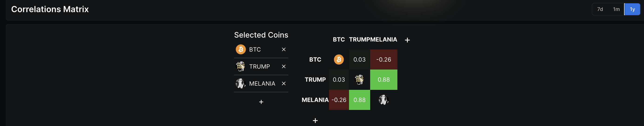Select the red -0.26 BTC-MELANIA cell
The width and height of the screenshot is (644, 126).
pos(383,59)
